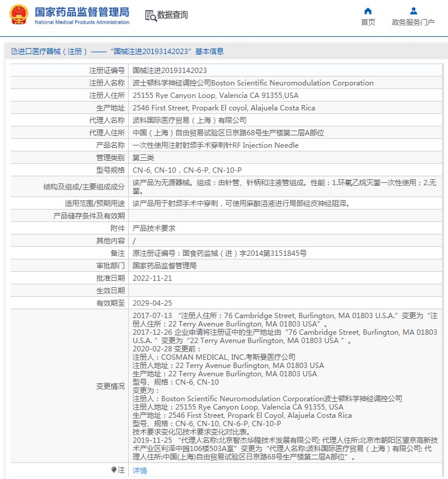Click National Medical Products Administration subtitle
The width and height of the screenshot is (448, 479).
(x=82, y=22)
